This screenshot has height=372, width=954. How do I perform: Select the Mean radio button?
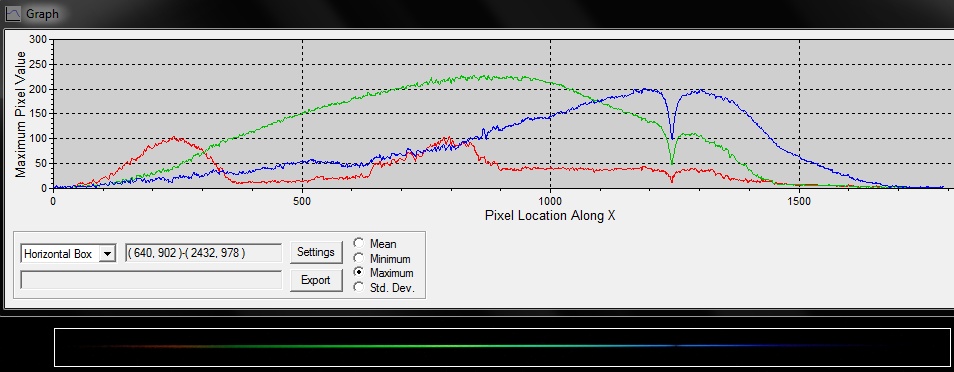tap(359, 243)
